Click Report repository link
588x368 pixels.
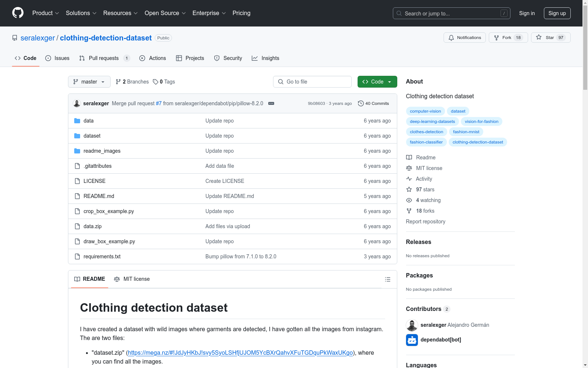426,222
